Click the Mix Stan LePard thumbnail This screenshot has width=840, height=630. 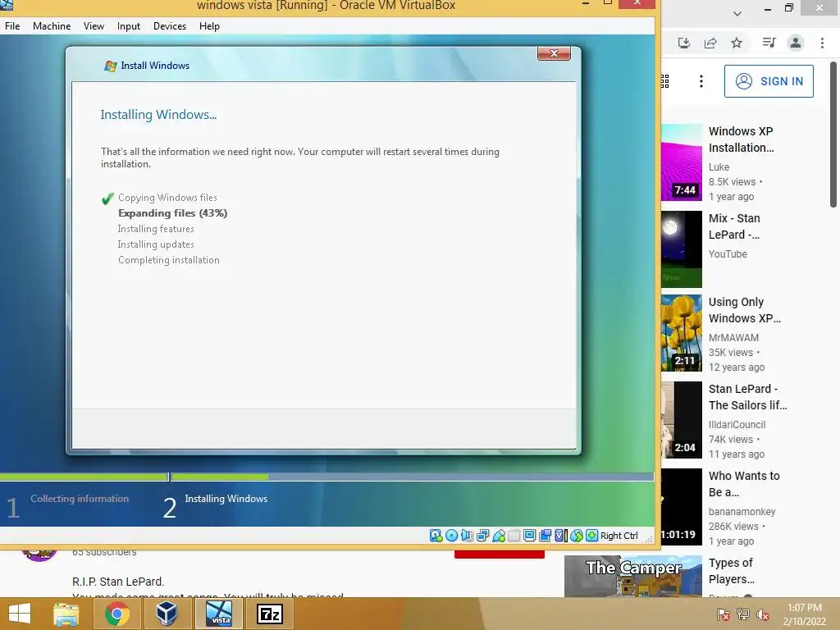click(682, 249)
